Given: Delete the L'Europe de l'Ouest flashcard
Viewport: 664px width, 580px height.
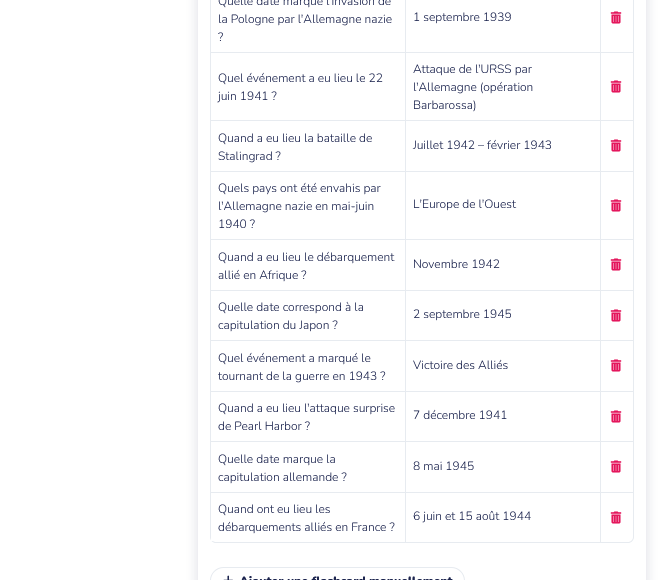Looking at the screenshot, I should (x=616, y=205).
